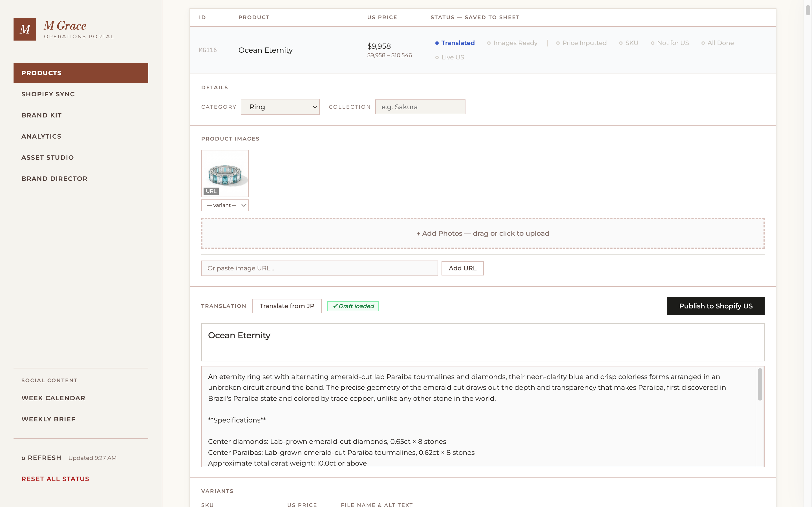The width and height of the screenshot is (812, 507).
Task: Click the description text scrollbar
Action: tap(760, 384)
